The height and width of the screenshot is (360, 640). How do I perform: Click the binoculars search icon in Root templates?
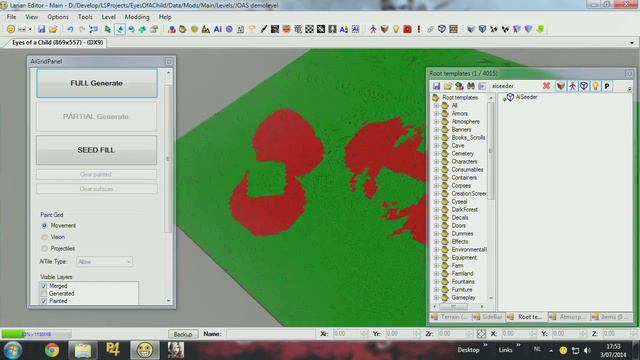[471, 86]
